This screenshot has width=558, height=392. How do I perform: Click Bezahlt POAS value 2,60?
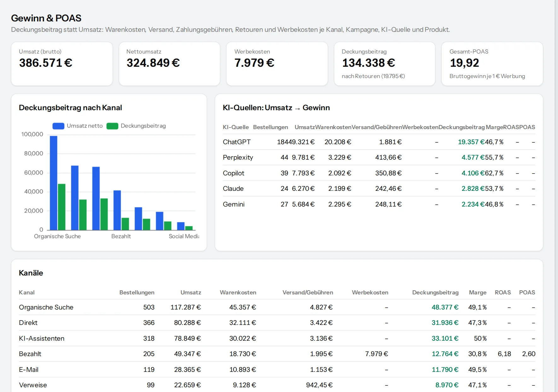[529, 354]
